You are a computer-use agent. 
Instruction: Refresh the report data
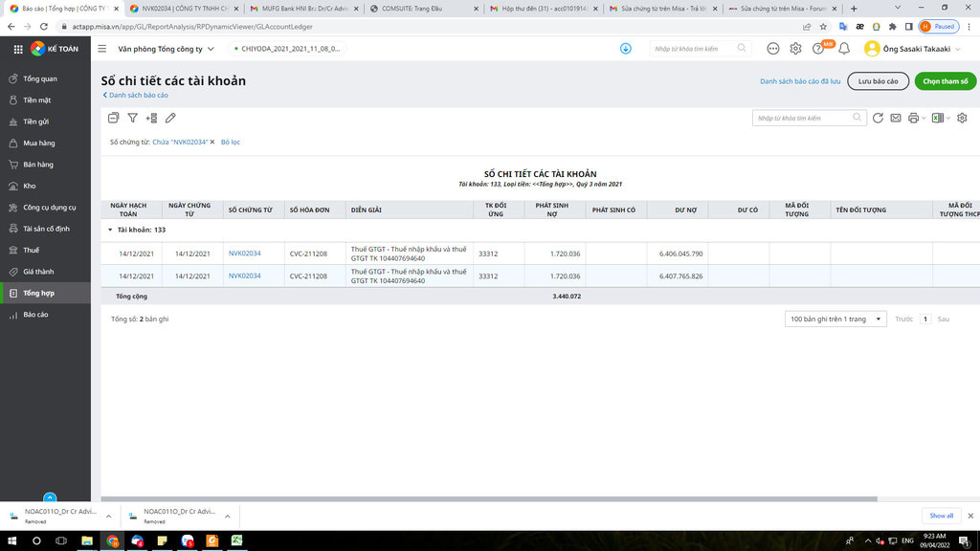coord(878,118)
